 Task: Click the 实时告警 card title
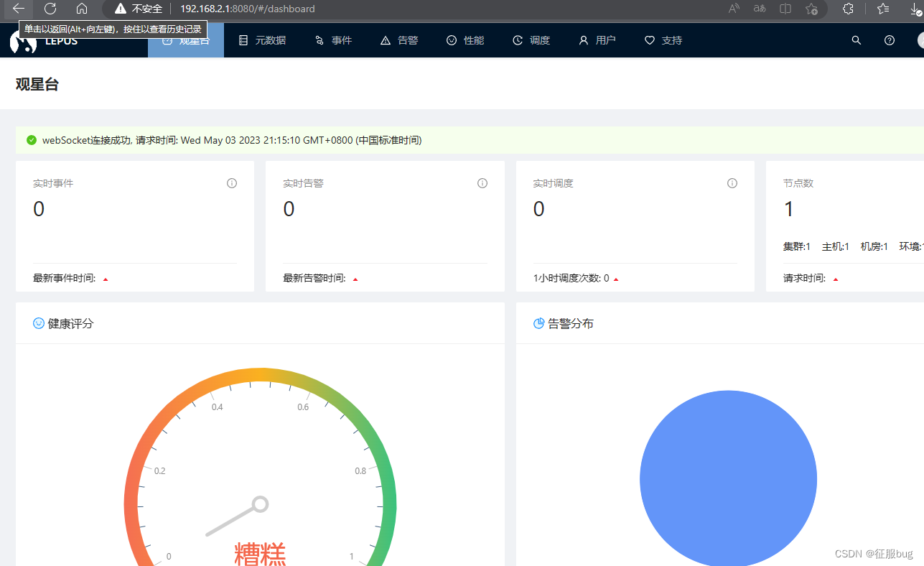click(x=303, y=183)
